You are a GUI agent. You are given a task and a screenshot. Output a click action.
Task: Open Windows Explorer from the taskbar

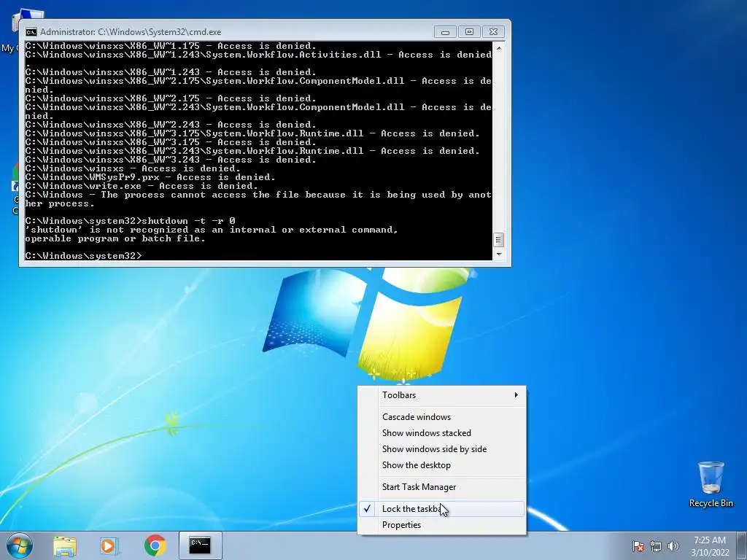(65, 545)
